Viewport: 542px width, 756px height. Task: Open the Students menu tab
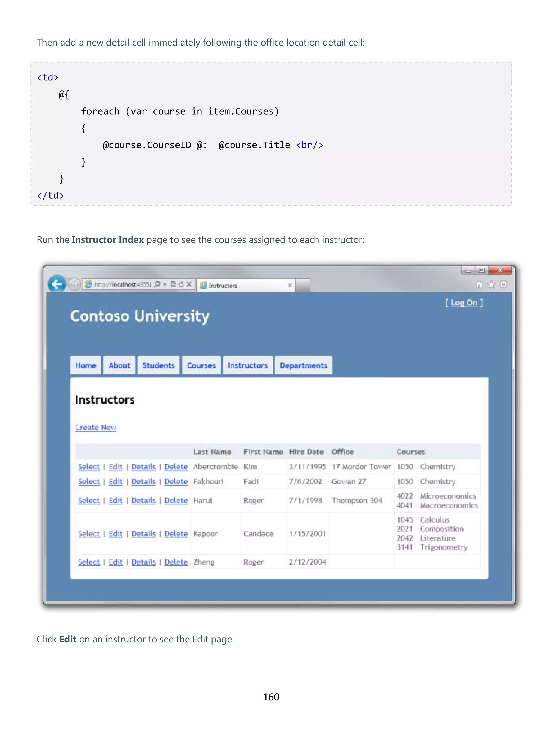[159, 365]
